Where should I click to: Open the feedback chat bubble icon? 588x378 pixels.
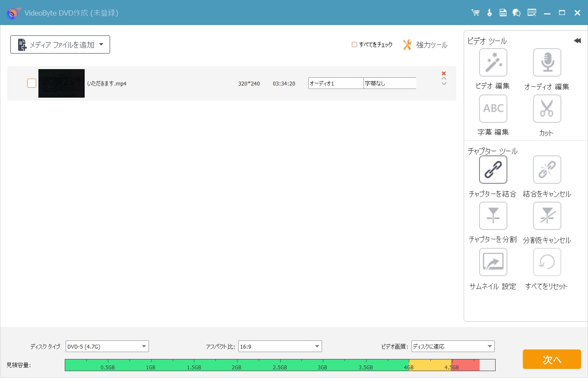516,13
